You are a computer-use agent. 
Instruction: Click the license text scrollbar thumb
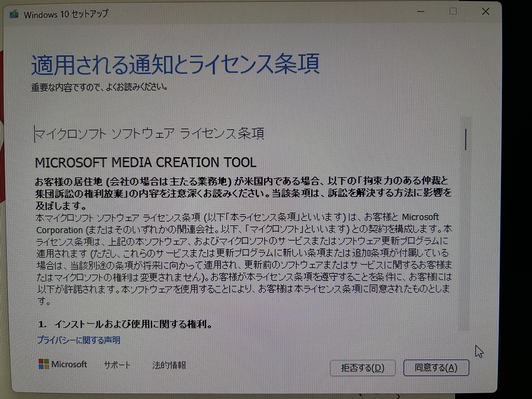(x=465, y=139)
